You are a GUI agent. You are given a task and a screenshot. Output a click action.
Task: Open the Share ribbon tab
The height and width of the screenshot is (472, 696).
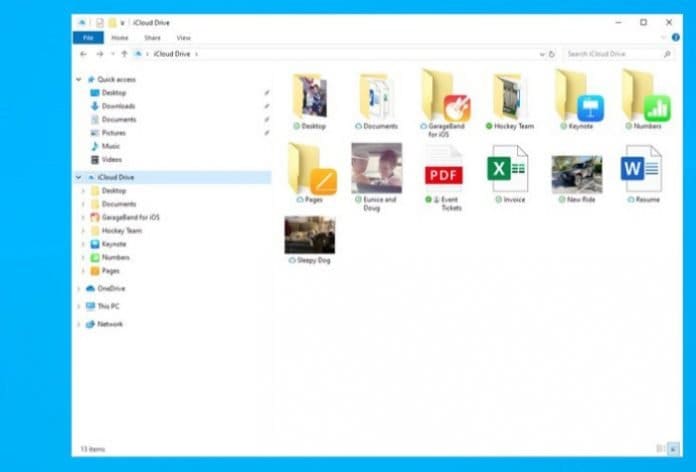coord(152,37)
